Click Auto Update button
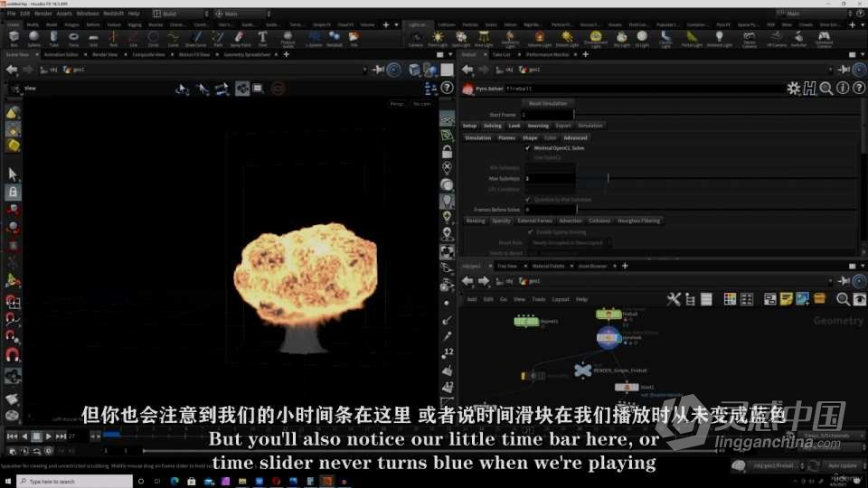868x488 pixels. click(x=842, y=466)
